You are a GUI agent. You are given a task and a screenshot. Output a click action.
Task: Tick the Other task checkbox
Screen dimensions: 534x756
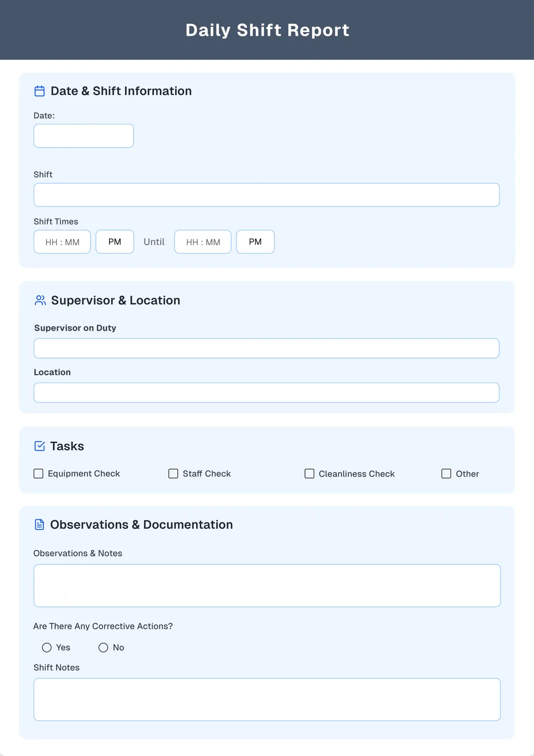coord(446,473)
